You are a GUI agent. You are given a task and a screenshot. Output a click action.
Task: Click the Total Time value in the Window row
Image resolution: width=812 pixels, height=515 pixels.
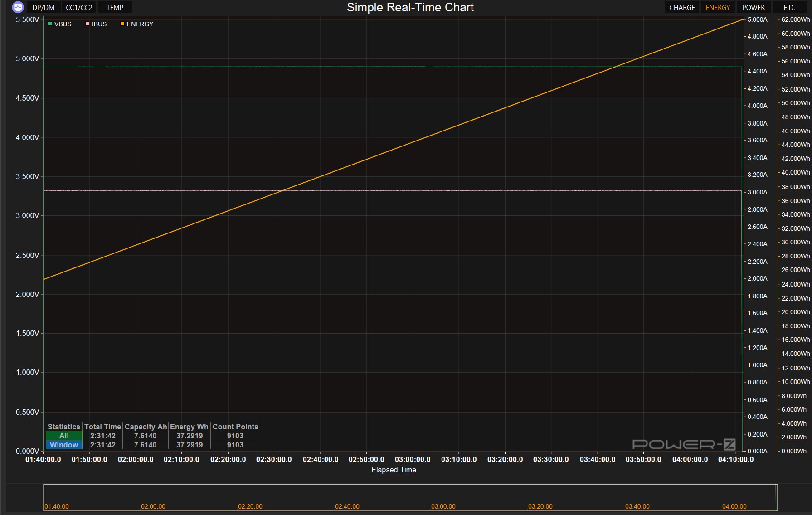[x=103, y=445]
